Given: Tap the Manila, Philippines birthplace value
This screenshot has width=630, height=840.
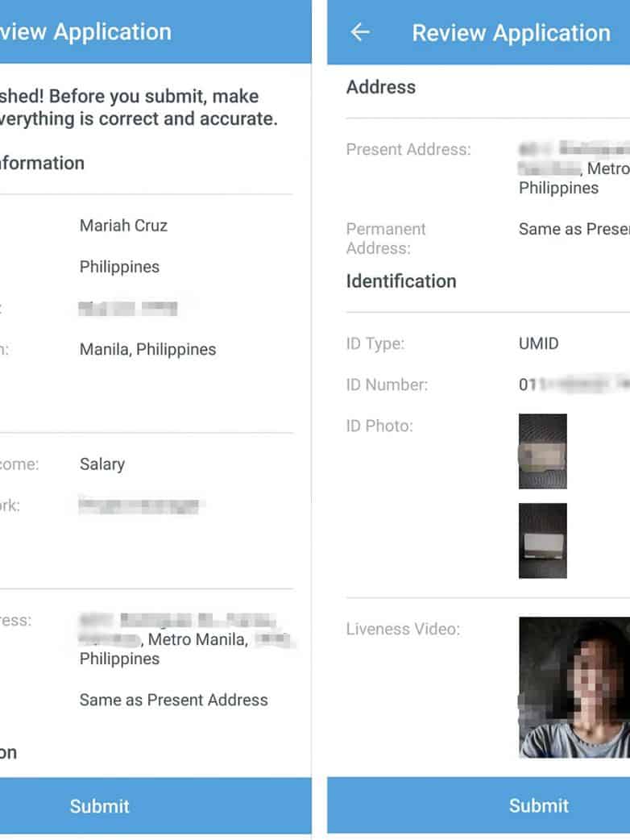Looking at the screenshot, I should [147, 349].
